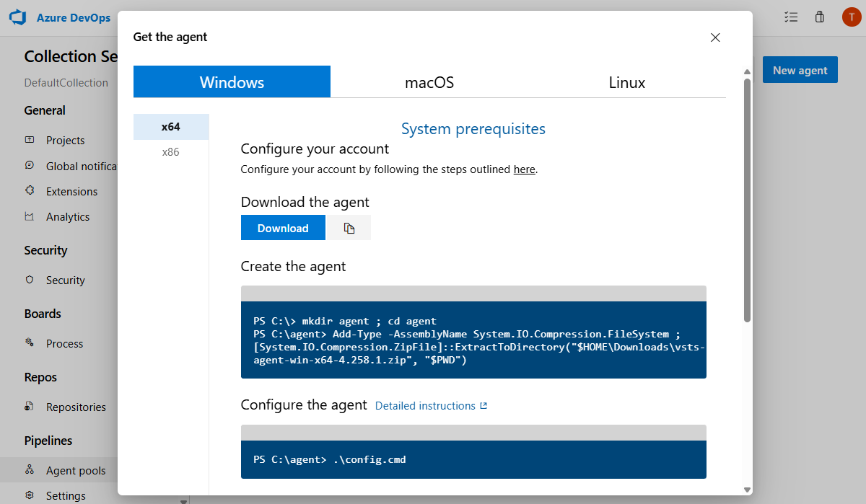Switch to the macOS tab

click(x=429, y=81)
